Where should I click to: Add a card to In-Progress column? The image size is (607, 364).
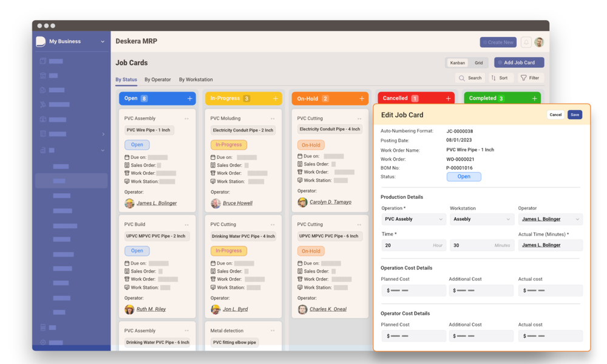point(275,99)
